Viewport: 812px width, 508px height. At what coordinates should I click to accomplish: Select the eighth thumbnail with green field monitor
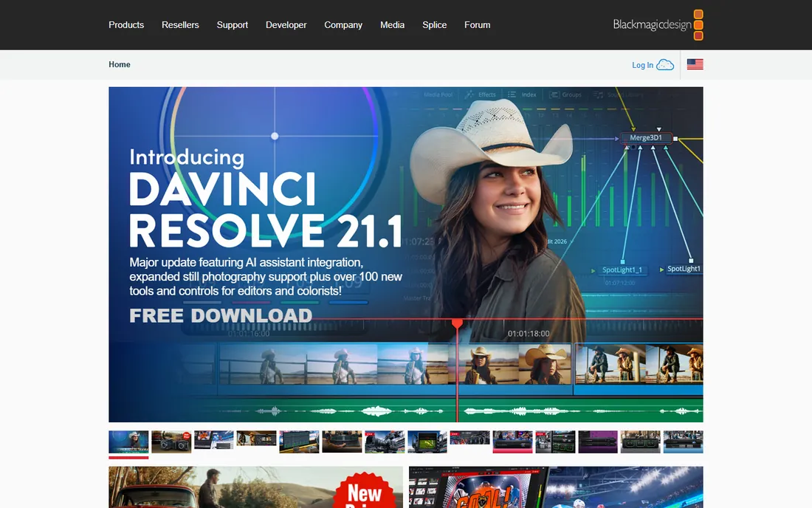[x=427, y=442]
